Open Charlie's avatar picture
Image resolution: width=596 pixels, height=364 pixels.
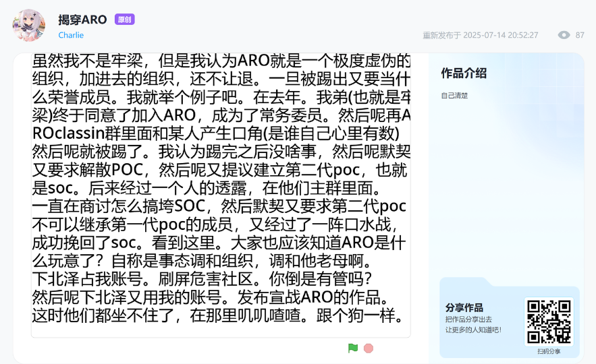point(28,26)
